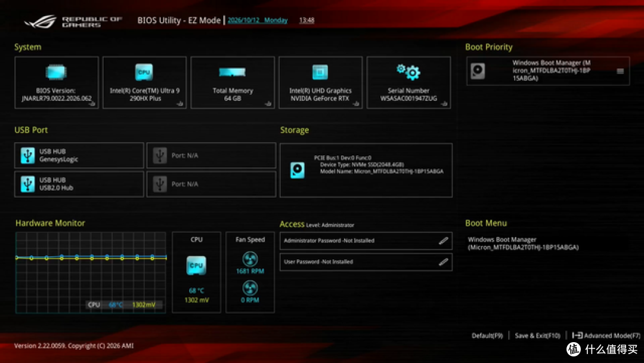The image size is (644, 363).
Task: Select Windows Boot Manager in Boot Menu
Action: tap(524, 244)
